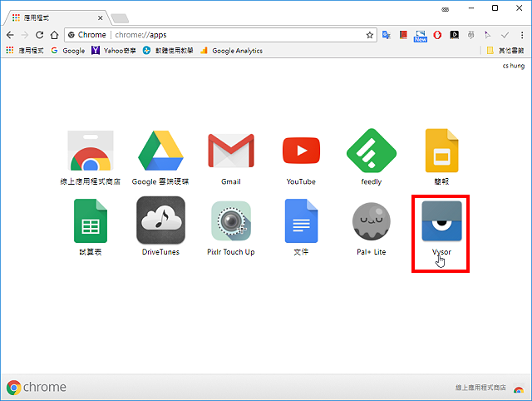Open the Chrome three-dot menu
Screen dimensions: 532x401
pyautogui.click(x=522, y=35)
